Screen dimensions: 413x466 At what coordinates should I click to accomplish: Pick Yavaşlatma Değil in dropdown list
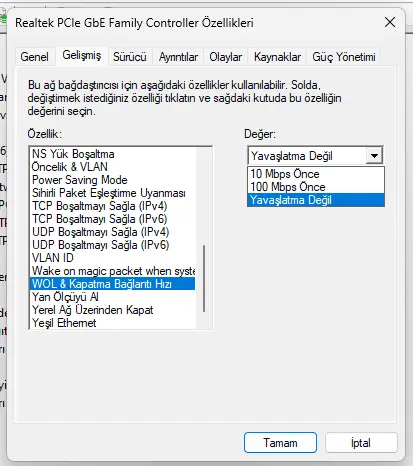tap(316, 200)
